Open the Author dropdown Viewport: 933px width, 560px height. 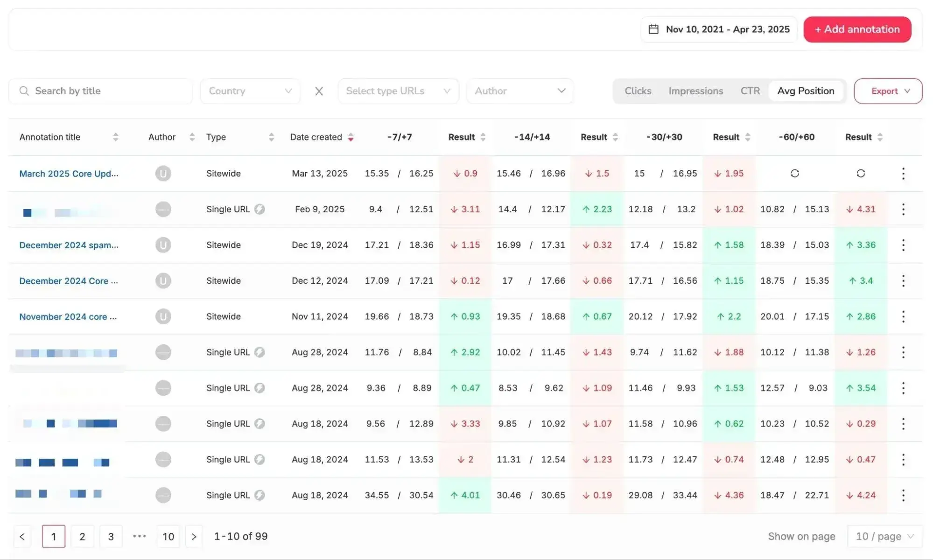(x=519, y=91)
